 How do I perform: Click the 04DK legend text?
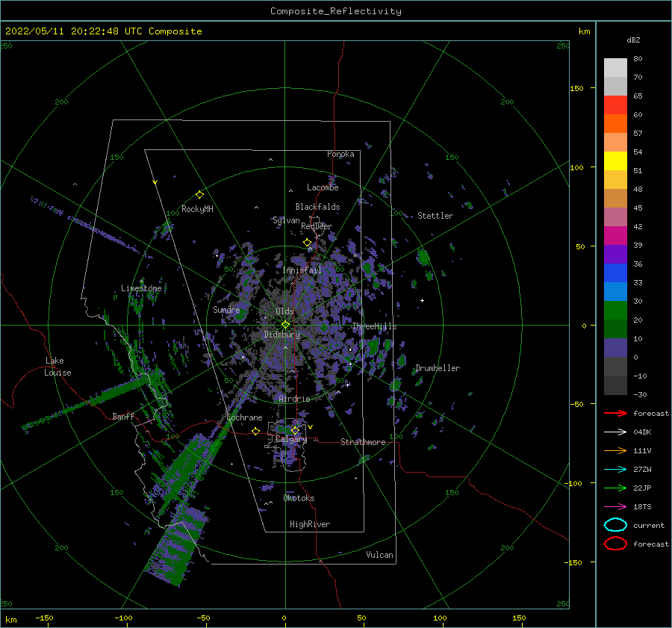pyautogui.click(x=642, y=432)
